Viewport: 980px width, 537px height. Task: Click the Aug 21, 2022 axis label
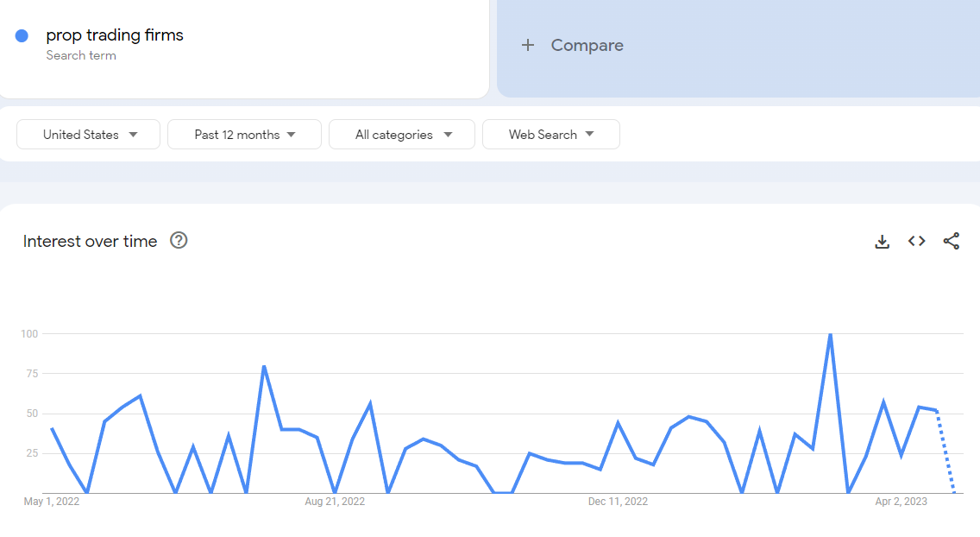coord(335,502)
